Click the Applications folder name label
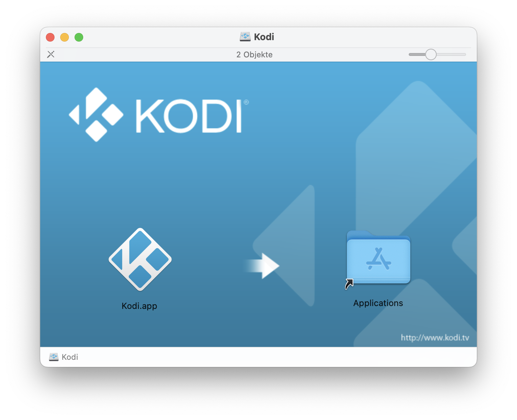Viewport: 517px width, 420px height. point(378,303)
